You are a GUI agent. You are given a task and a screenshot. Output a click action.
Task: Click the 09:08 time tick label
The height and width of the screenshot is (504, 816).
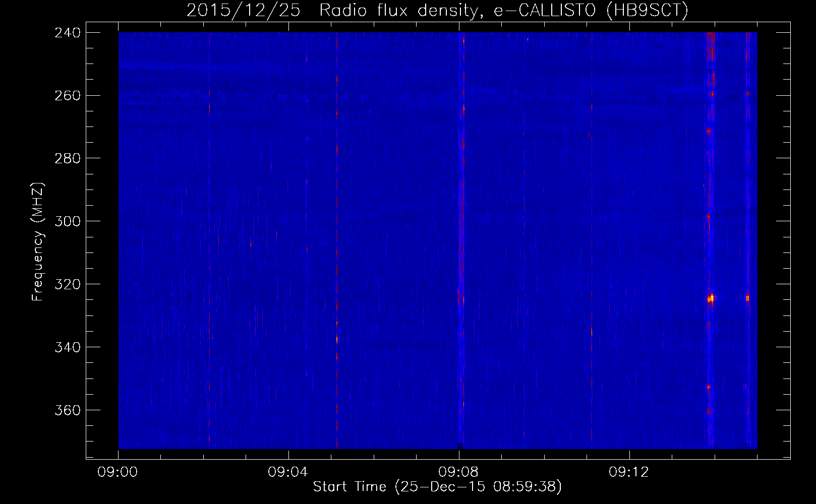click(x=458, y=472)
